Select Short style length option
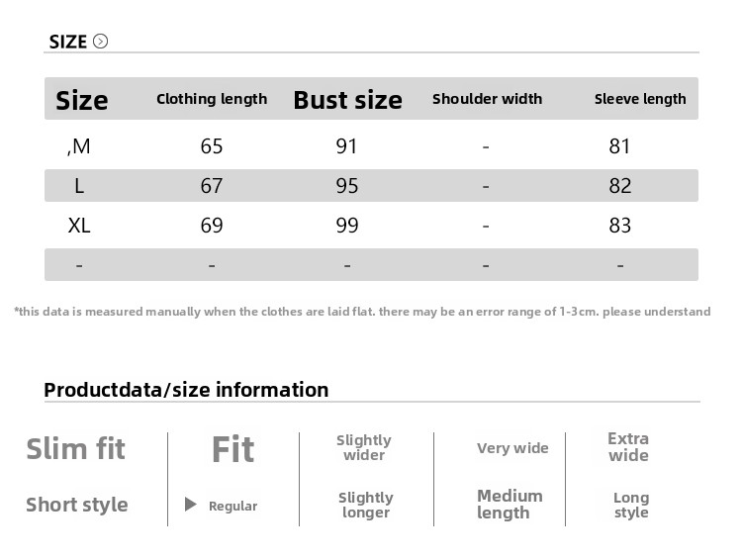742x560 pixels. (x=77, y=505)
